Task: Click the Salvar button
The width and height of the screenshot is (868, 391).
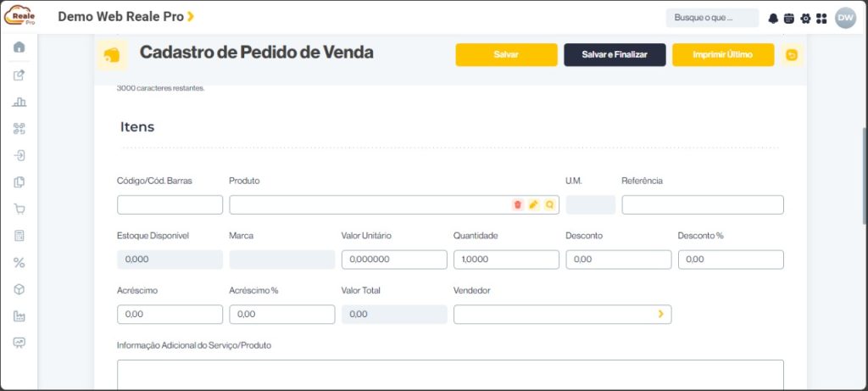Action: pyautogui.click(x=507, y=55)
